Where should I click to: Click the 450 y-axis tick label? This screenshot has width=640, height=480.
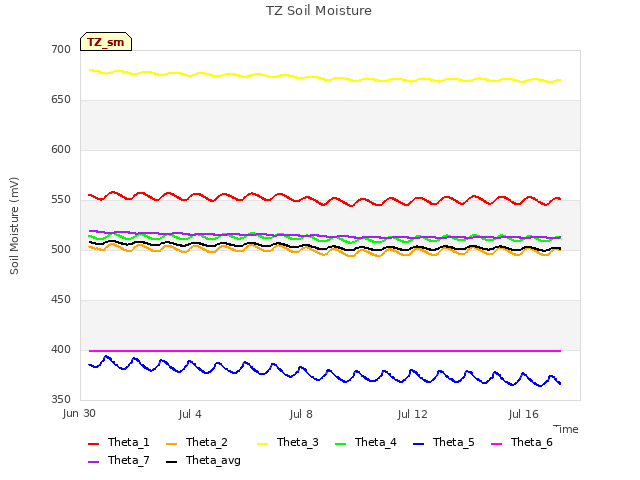tap(61, 300)
